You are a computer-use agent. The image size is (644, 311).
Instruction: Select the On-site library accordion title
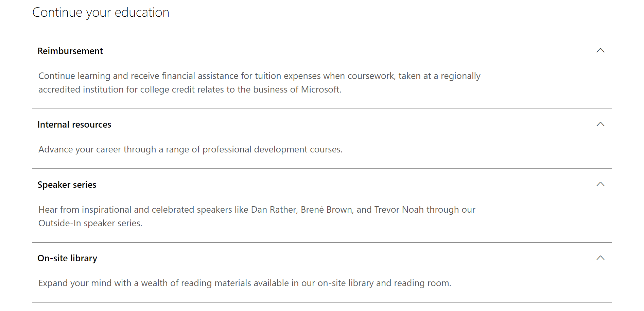pyautogui.click(x=67, y=258)
